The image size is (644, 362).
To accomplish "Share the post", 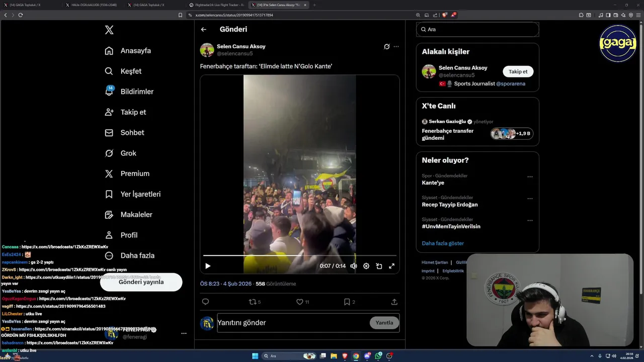I will (x=394, y=302).
